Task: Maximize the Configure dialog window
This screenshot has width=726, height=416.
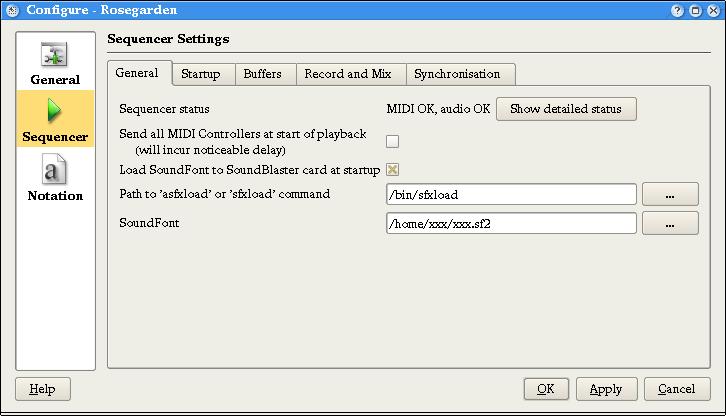Action: coord(695,10)
